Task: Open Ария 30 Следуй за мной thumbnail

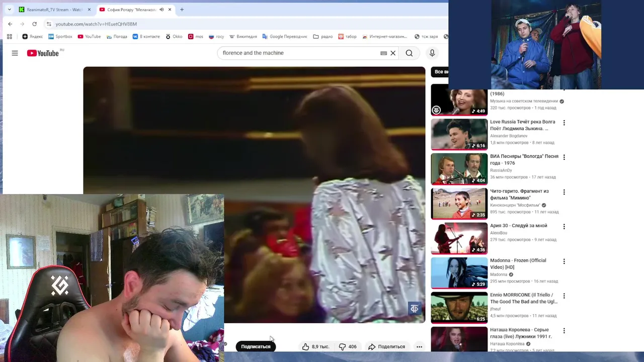Action: point(459,238)
